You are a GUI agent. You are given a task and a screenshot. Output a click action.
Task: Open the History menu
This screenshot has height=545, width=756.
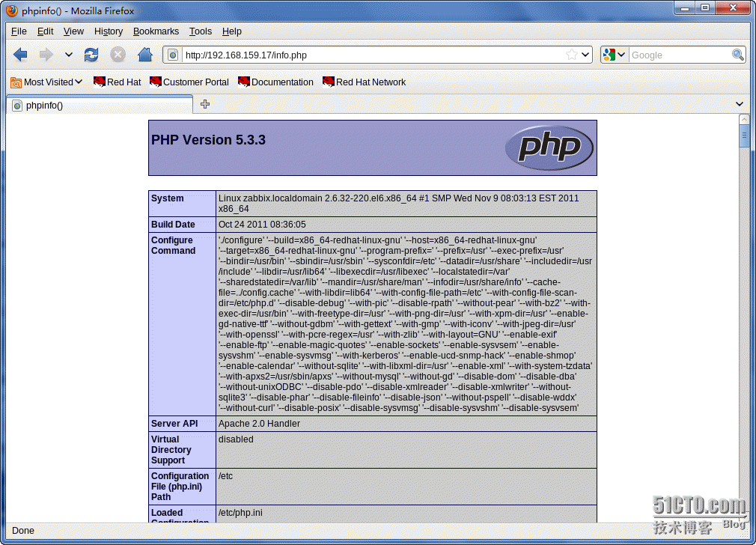pyautogui.click(x=109, y=31)
